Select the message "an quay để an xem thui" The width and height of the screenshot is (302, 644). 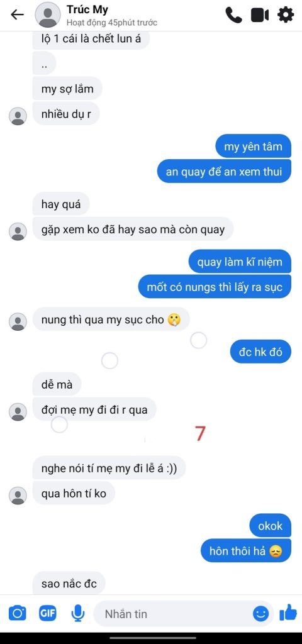(224, 172)
